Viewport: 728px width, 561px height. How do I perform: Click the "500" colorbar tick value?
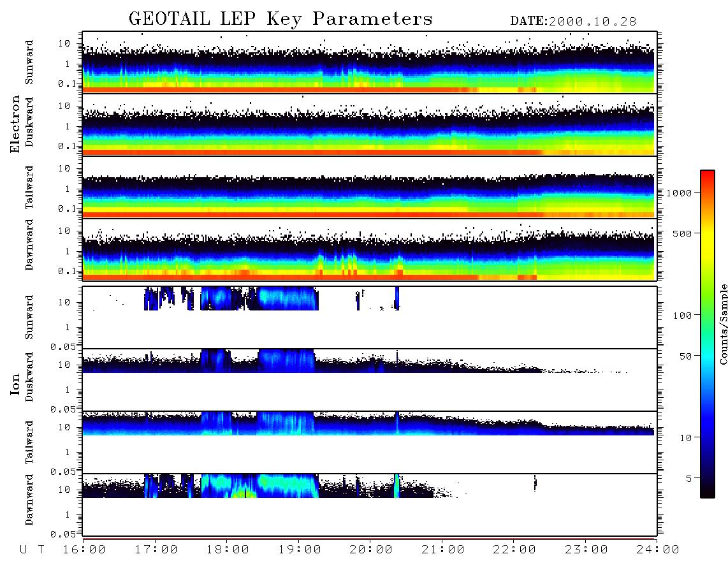click(x=682, y=233)
